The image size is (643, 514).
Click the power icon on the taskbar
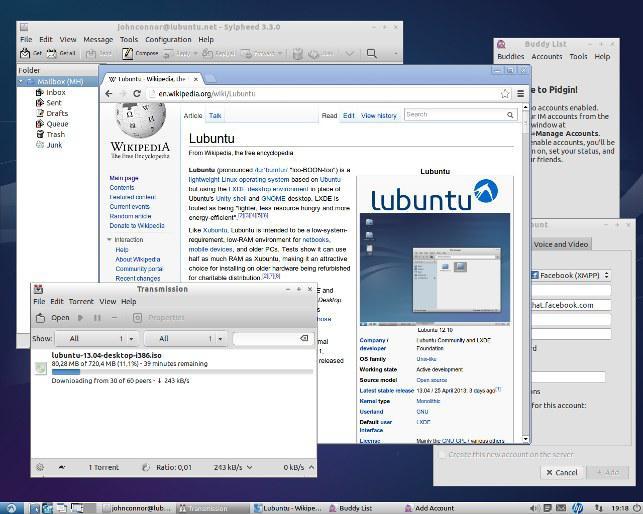coord(636,508)
